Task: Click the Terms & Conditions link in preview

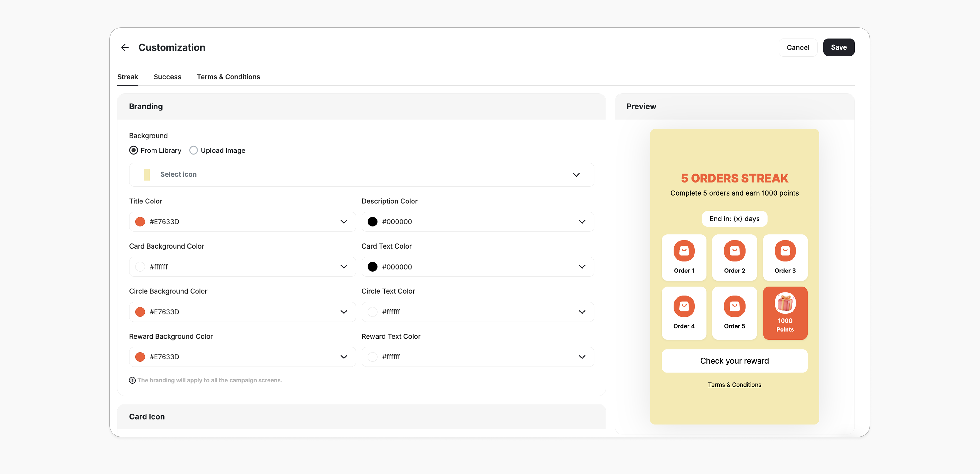Action: pyautogui.click(x=734, y=385)
